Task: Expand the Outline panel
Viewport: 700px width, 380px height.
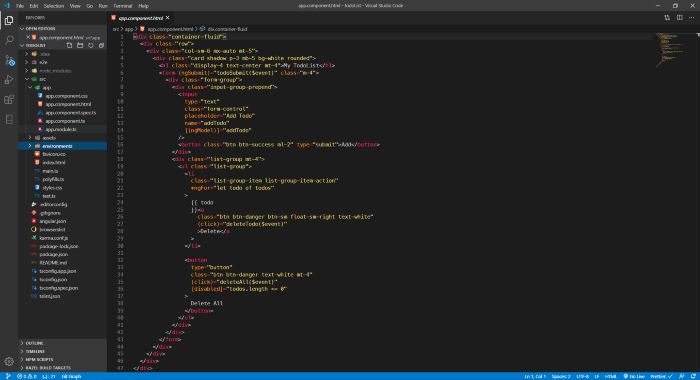Action: click(x=62, y=343)
